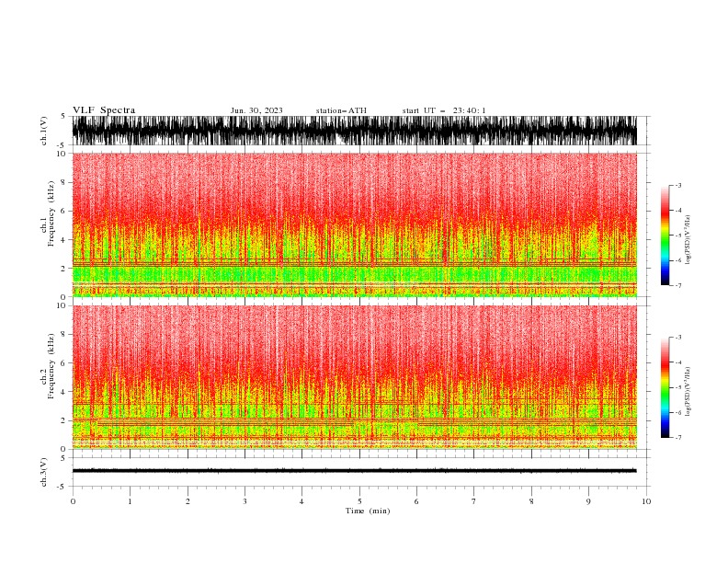Click the '8' kHz tick on ch.1 axis

pyautogui.click(x=63, y=182)
